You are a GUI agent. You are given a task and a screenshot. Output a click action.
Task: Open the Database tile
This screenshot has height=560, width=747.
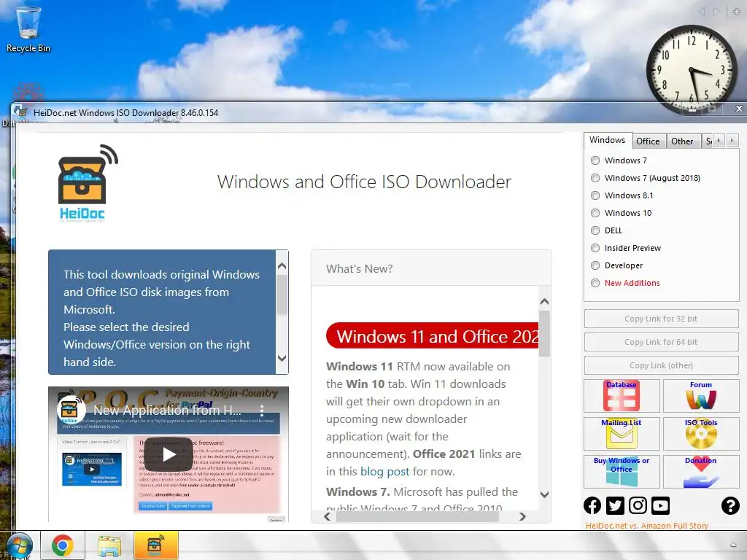coord(622,396)
